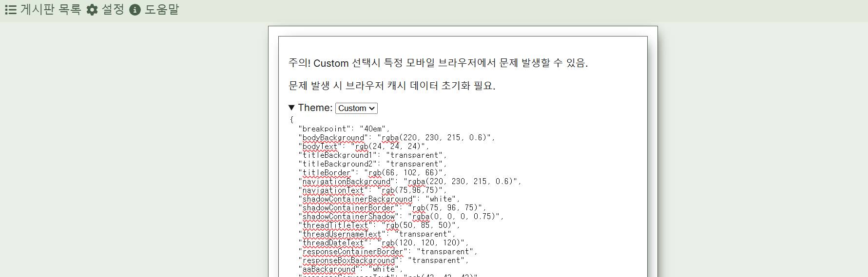Click the help info circle icon
The image size is (868, 277).
pos(135,10)
